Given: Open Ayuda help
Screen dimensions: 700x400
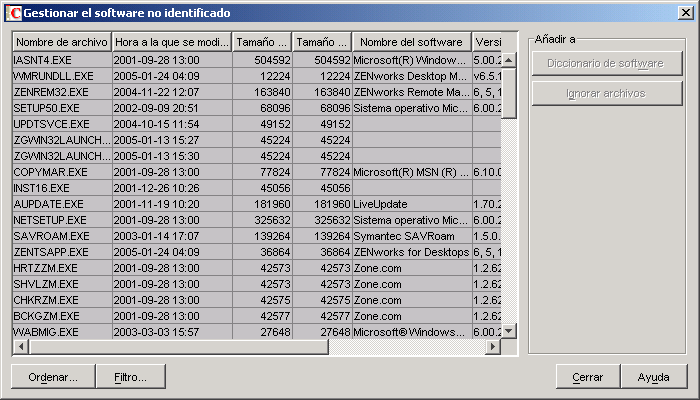Looking at the screenshot, I should (x=654, y=377).
